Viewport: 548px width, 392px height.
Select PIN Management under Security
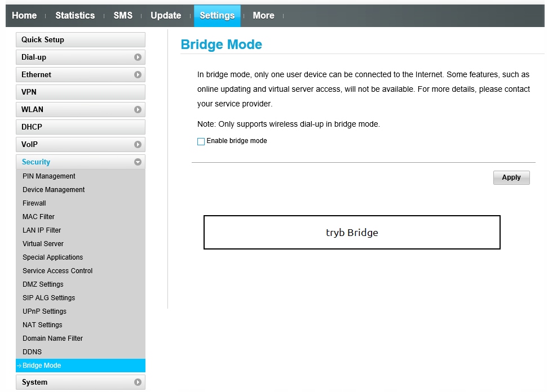(x=49, y=176)
